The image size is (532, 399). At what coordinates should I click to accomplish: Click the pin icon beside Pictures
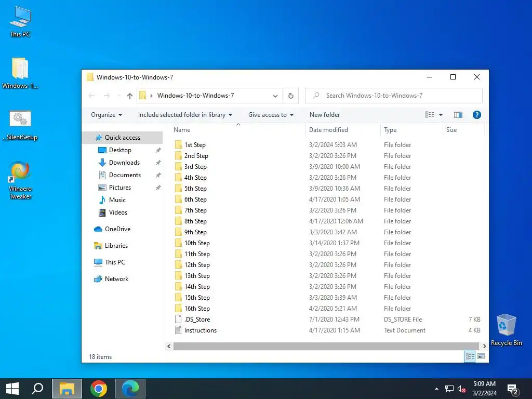(158, 188)
